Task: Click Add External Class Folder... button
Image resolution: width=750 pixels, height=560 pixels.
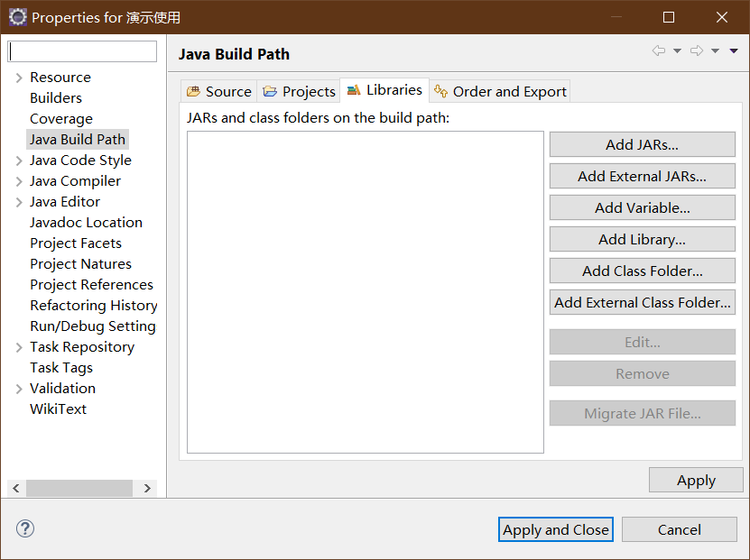Action: point(643,302)
